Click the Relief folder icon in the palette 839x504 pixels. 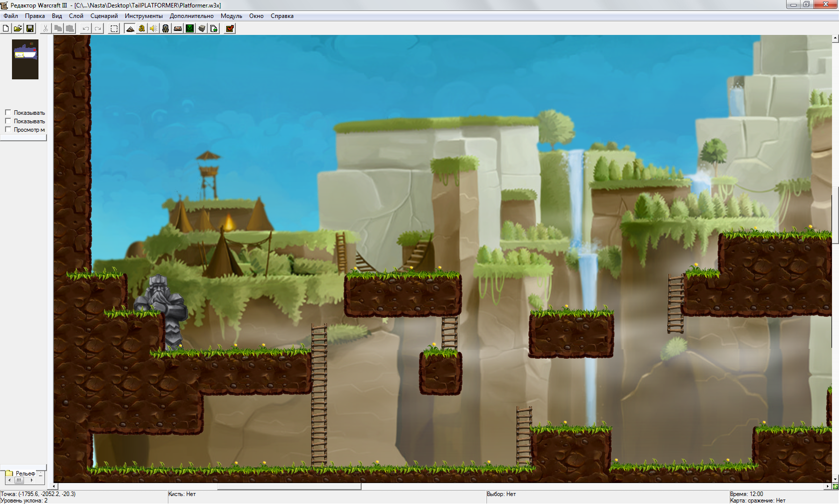[9, 473]
